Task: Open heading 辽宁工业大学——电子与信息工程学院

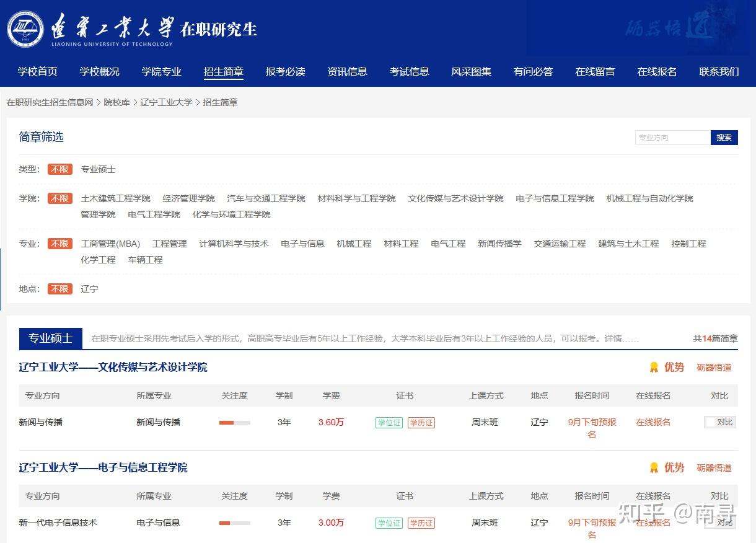Action: 103,468
